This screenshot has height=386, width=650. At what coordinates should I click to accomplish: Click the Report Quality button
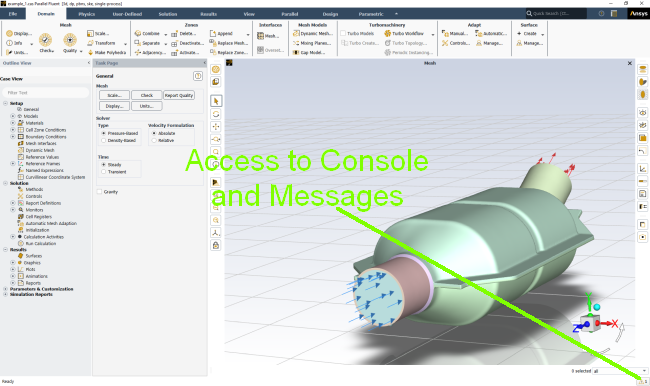(179, 95)
